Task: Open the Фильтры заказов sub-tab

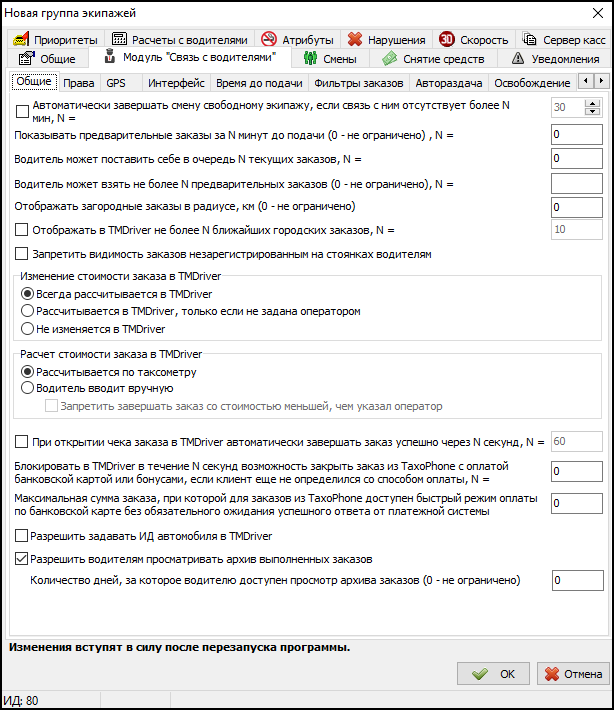Action: (x=359, y=83)
